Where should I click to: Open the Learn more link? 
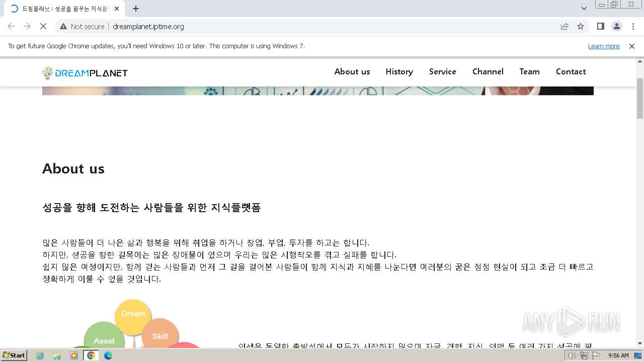pos(604,46)
